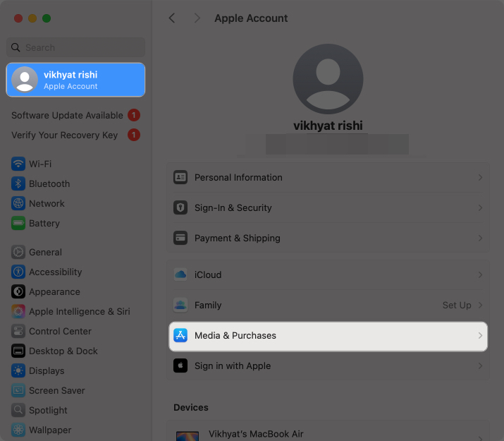Click the iCloud cloud icon
Screen dimensions: 504x441
(x=180, y=274)
